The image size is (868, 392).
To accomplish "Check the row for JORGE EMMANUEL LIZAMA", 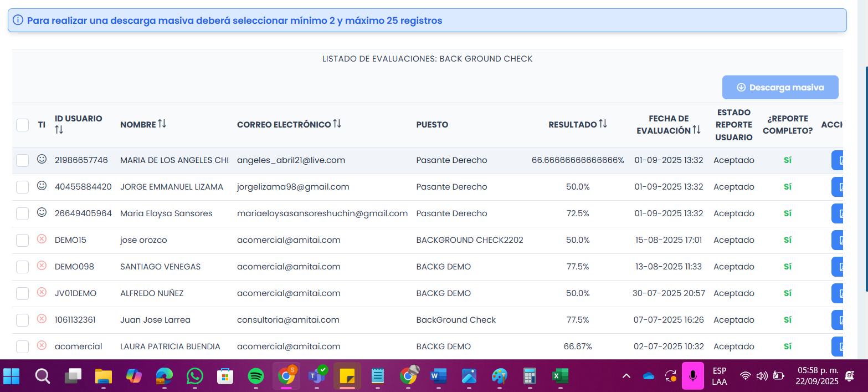I will pos(23,187).
